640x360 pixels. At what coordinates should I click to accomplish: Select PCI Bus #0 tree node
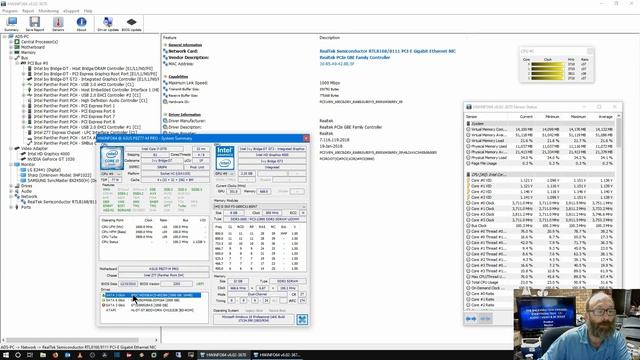[38, 63]
